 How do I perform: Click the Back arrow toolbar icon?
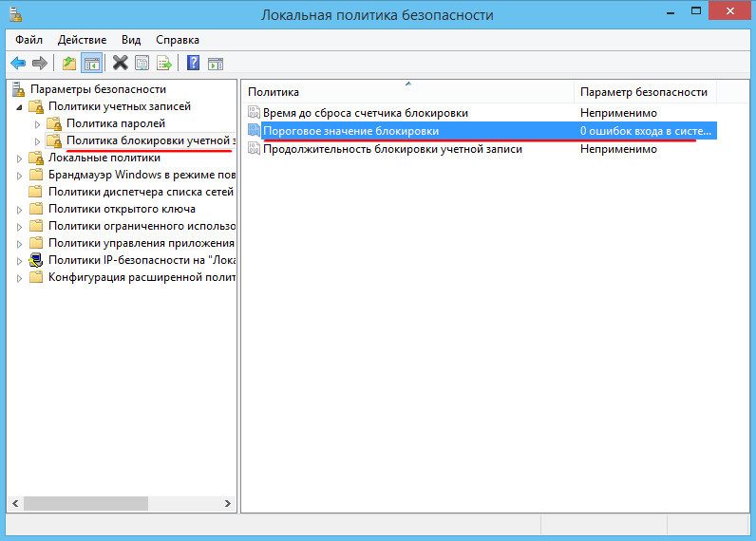tap(18, 63)
